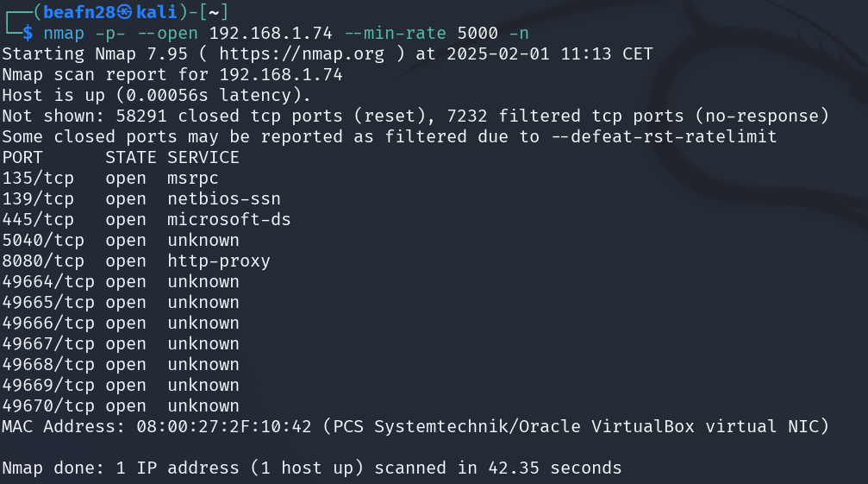Click the 49670/tcp port entry
The height and width of the screenshot is (484, 868).
click(48, 405)
